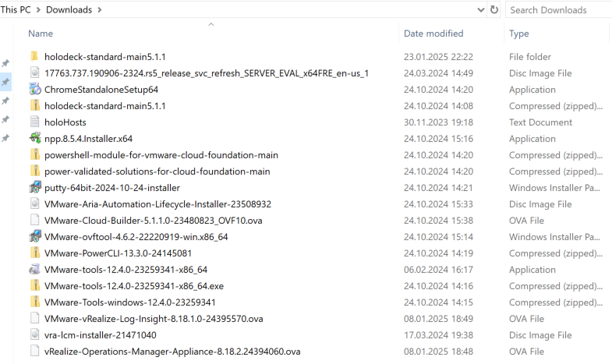Click the npp.8.5.4.Installer.x64 Notepad++ icon
This screenshot has height=364, width=612.
click(x=35, y=138)
